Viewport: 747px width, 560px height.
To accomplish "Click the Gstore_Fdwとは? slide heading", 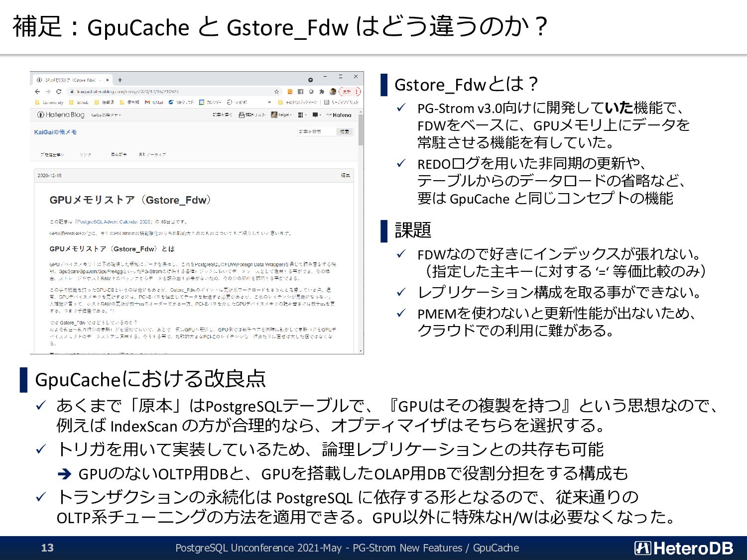I will coord(466,85).
